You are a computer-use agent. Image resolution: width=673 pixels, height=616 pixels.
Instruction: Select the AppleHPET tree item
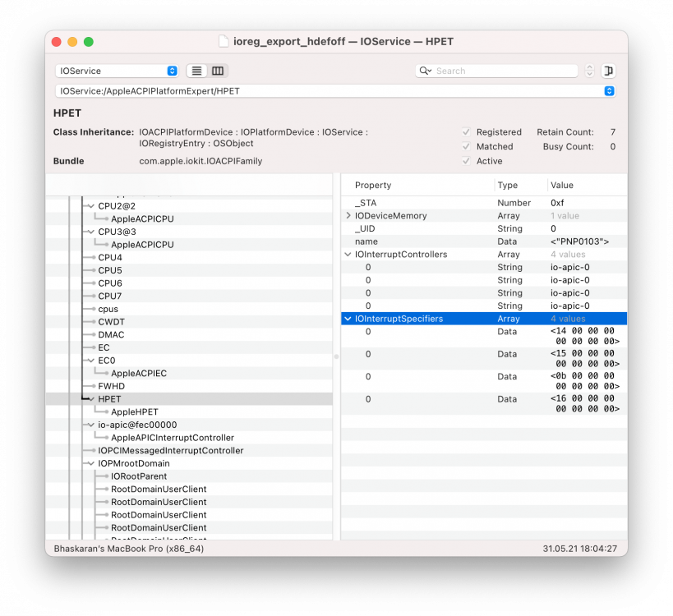click(135, 412)
